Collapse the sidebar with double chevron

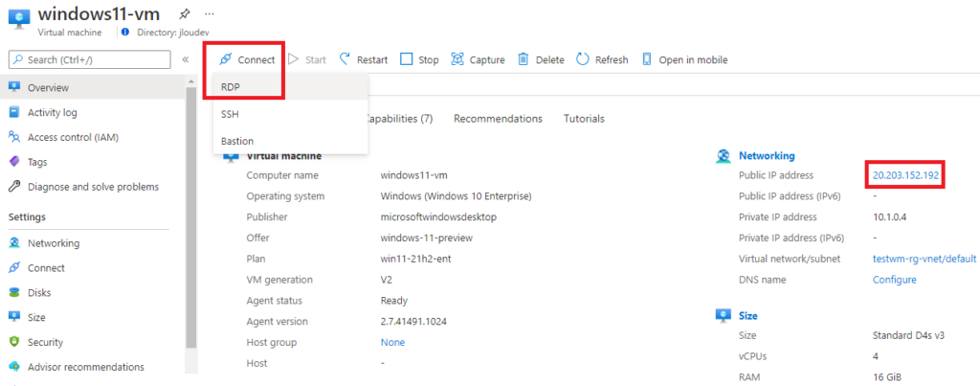tap(185, 60)
